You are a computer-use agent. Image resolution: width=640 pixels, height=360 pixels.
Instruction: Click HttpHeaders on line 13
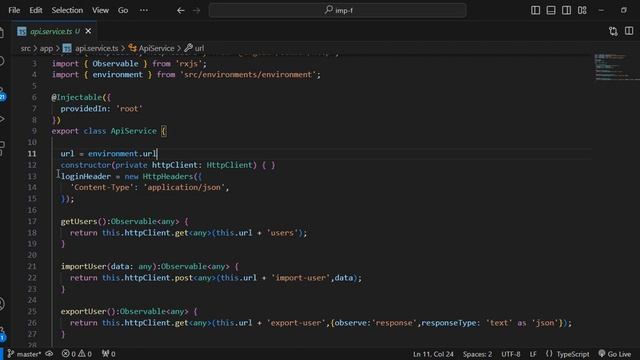(167, 176)
